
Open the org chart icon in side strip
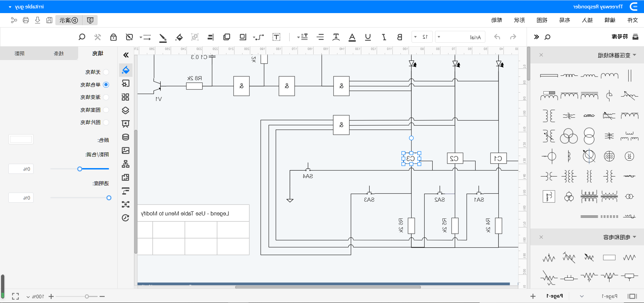click(125, 164)
